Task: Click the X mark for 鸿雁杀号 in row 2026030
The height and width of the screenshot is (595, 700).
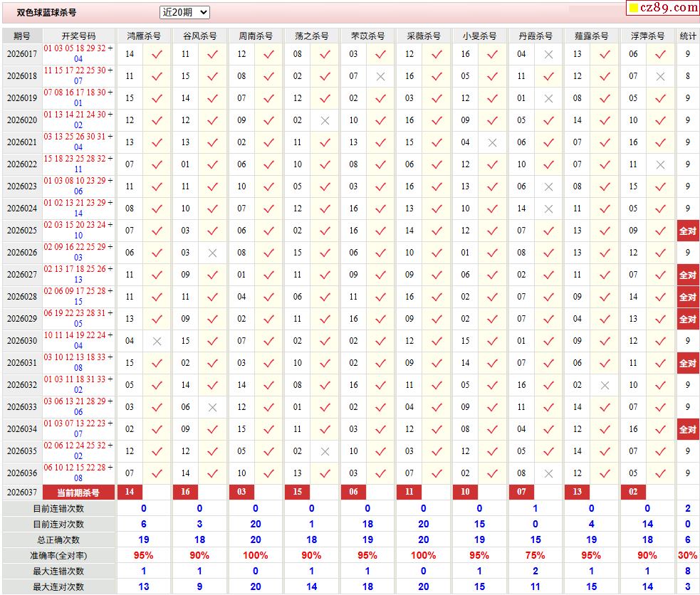Action: click(157, 341)
